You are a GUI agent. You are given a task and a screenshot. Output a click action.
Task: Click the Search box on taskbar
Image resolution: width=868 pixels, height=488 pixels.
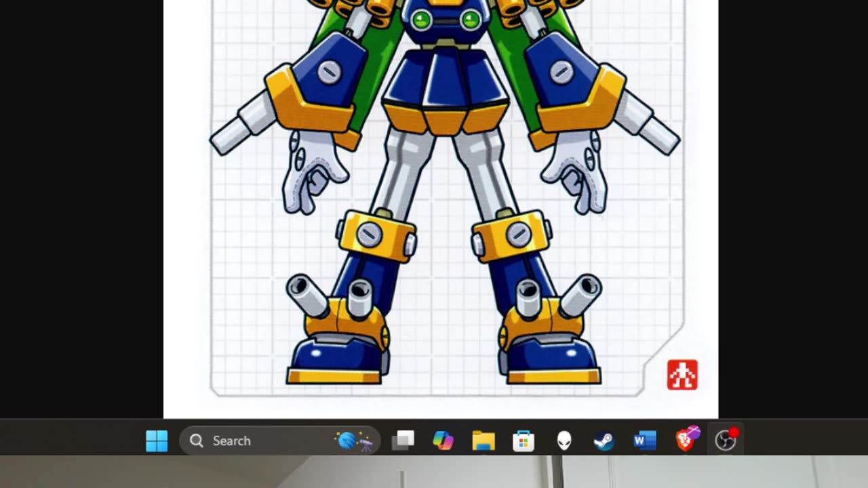(x=279, y=441)
